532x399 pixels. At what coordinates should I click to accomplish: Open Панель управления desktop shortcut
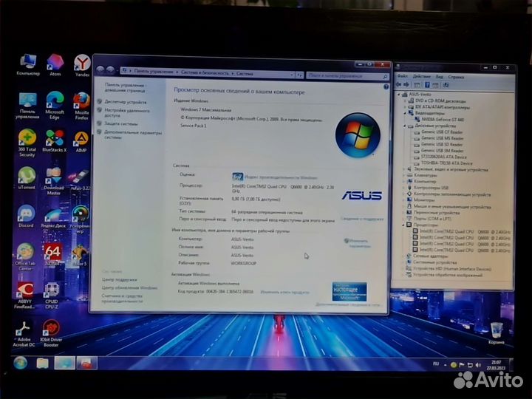[x=27, y=105]
